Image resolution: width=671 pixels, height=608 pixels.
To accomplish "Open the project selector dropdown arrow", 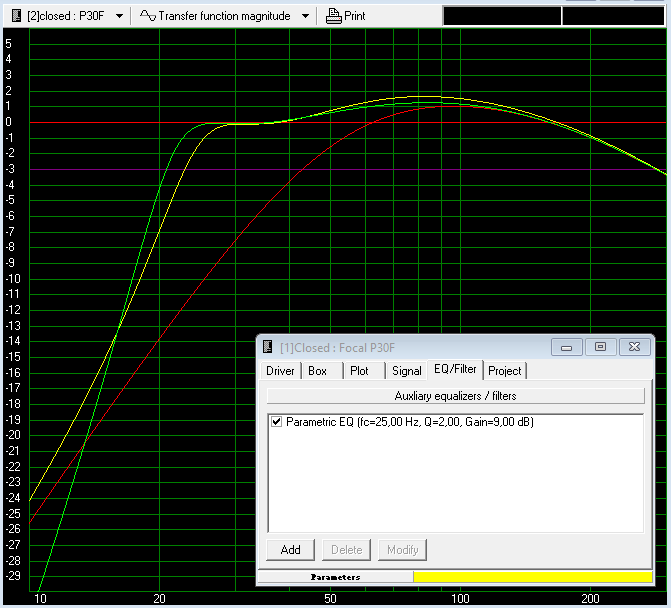I will click(120, 16).
